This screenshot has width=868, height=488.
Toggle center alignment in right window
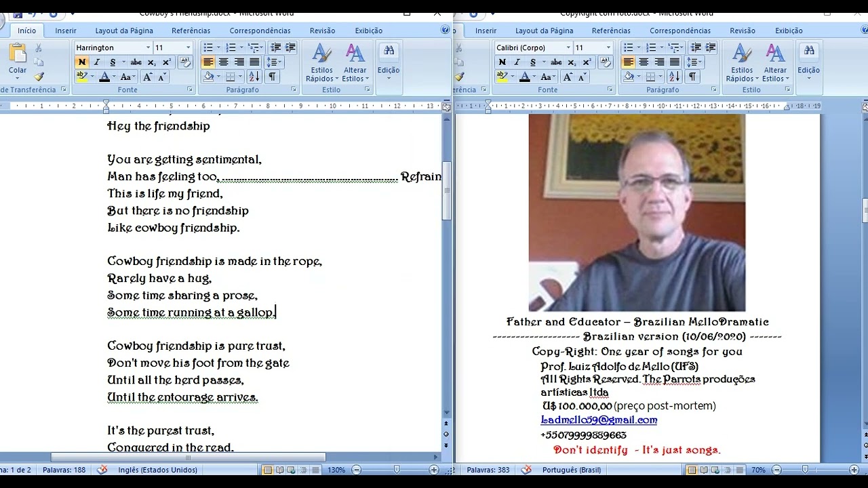pos(644,62)
